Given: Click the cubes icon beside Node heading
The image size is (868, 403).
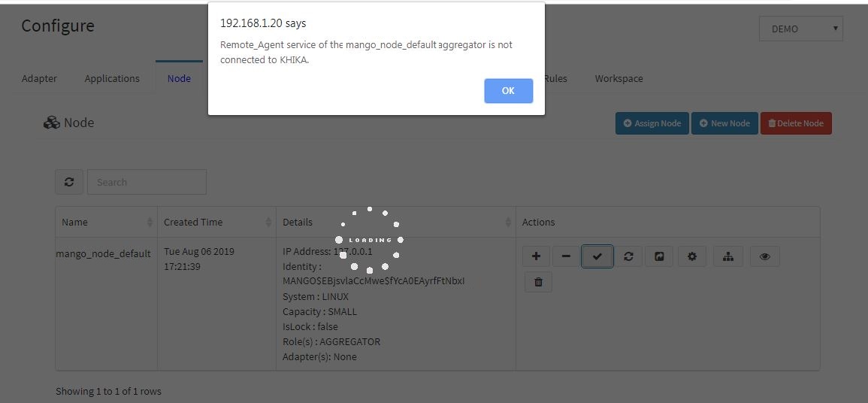Looking at the screenshot, I should pos(52,123).
